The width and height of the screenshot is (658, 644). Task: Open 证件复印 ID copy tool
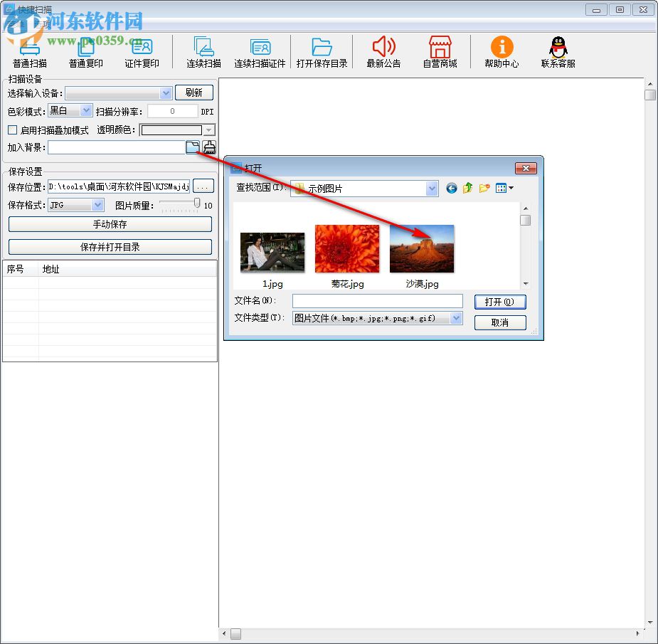tap(142, 53)
